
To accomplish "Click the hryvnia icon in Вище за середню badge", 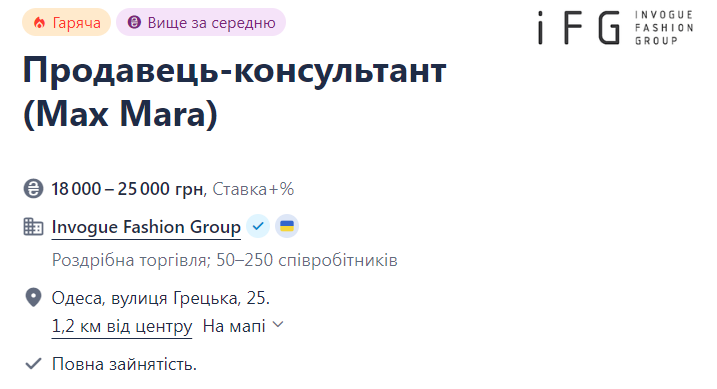I will coord(134,22).
